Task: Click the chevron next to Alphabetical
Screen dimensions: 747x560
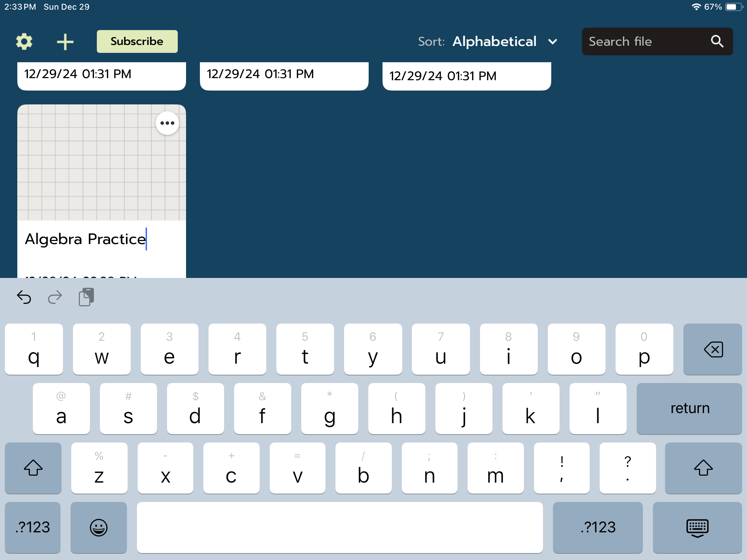Action: tap(553, 42)
